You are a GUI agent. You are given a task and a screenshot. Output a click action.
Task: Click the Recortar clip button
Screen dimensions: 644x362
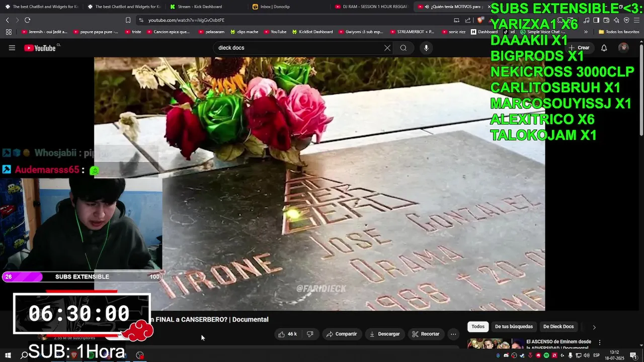click(x=426, y=334)
